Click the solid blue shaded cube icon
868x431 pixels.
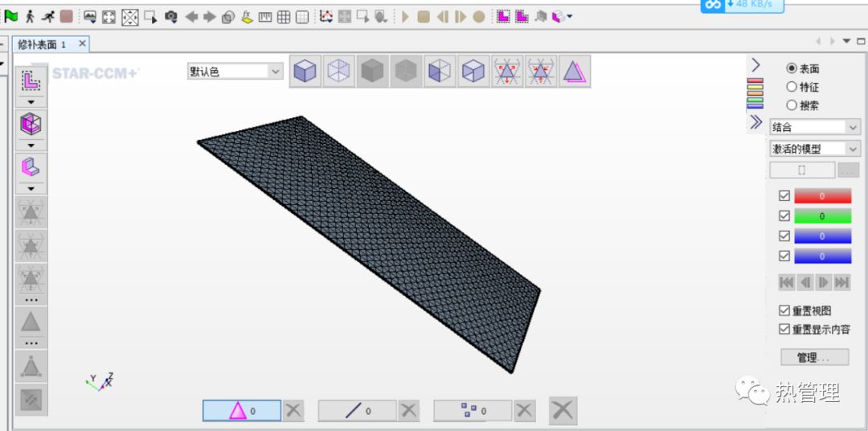(x=305, y=71)
